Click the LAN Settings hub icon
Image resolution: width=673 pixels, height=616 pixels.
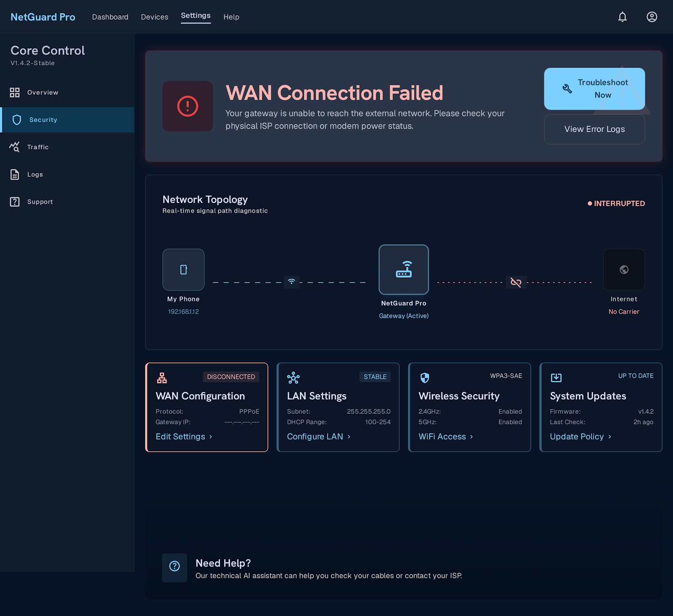pyautogui.click(x=293, y=378)
